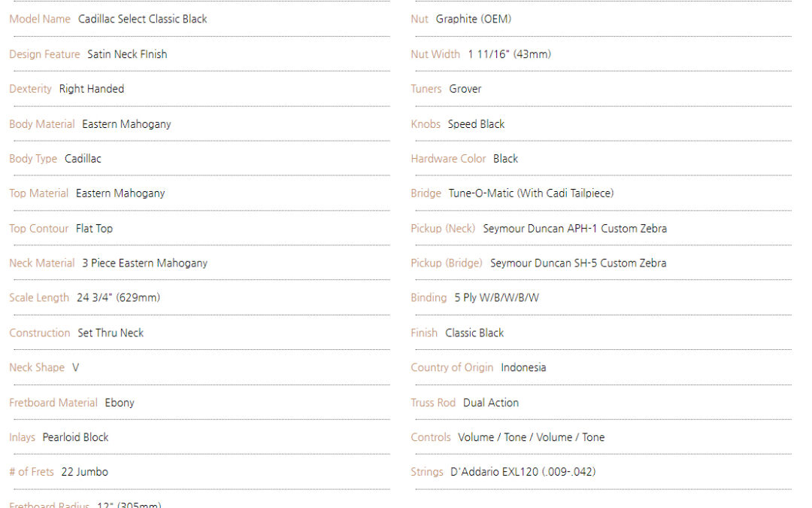
Task: Click the Scale Length label
Action: (39, 298)
